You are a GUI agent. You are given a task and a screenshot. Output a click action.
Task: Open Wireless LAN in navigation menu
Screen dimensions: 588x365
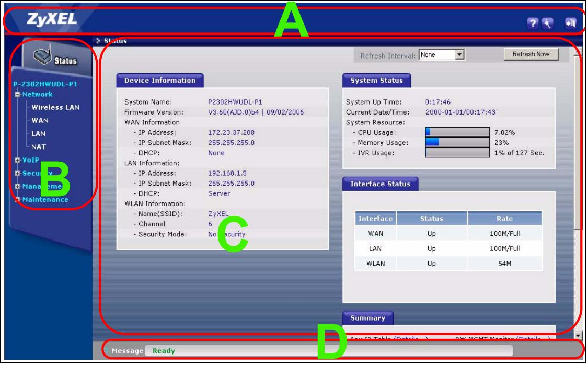point(55,107)
